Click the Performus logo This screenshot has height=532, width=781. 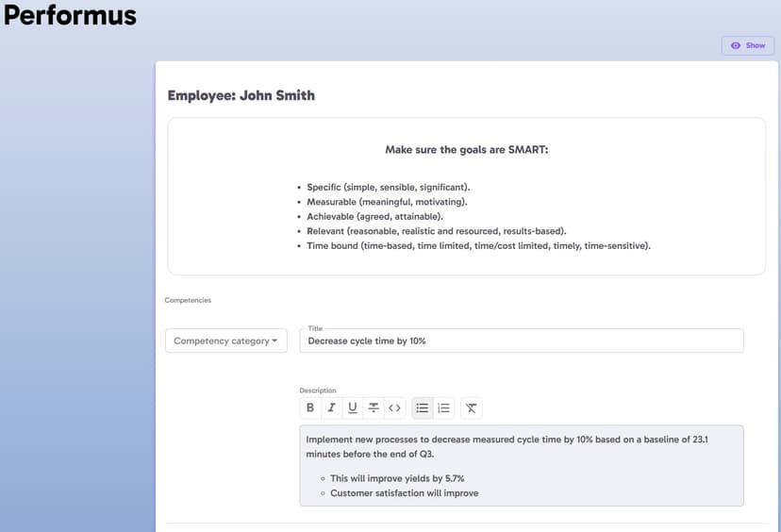coord(71,16)
